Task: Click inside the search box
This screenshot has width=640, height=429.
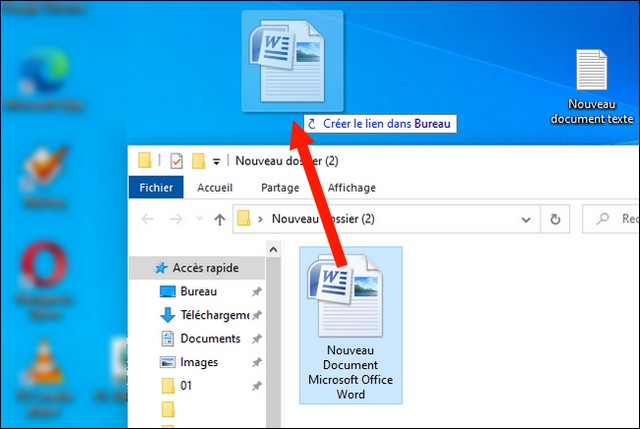Action: click(611, 219)
